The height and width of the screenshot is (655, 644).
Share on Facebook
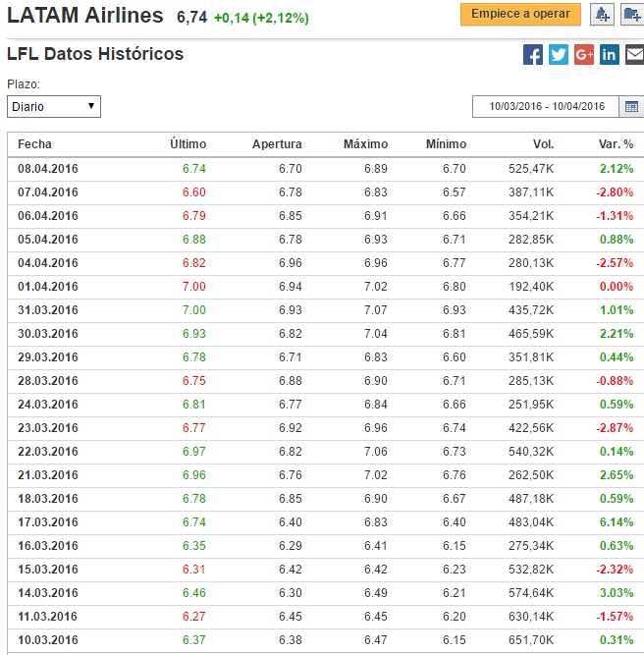pos(533,55)
